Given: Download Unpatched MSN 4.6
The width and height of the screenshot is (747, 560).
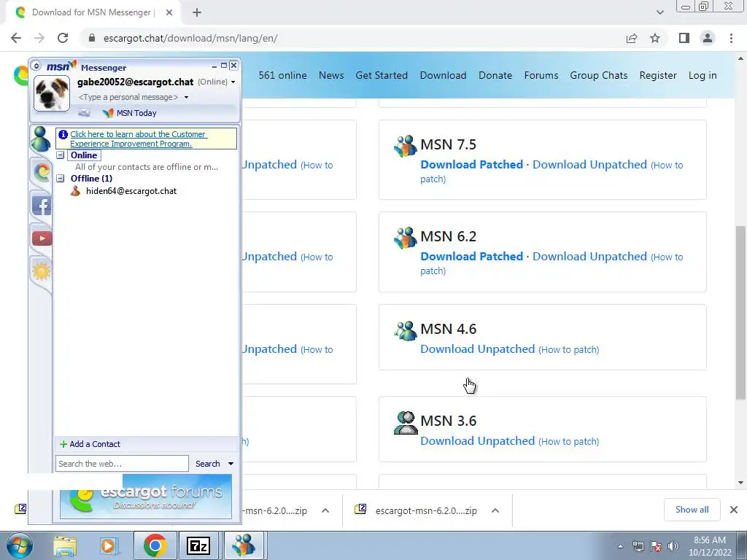Looking at the screenshot, I should 477,349.
